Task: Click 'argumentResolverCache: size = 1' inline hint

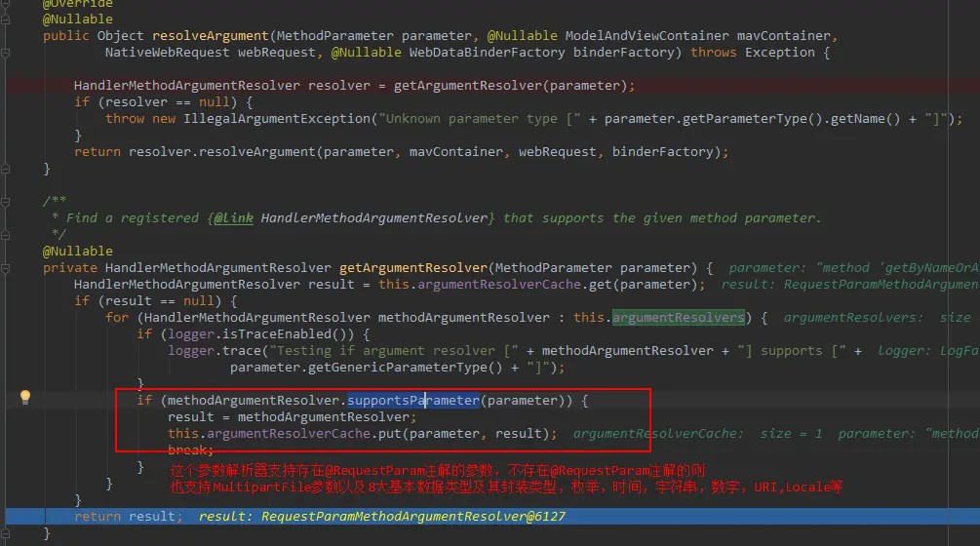Action: coord(697,434)
